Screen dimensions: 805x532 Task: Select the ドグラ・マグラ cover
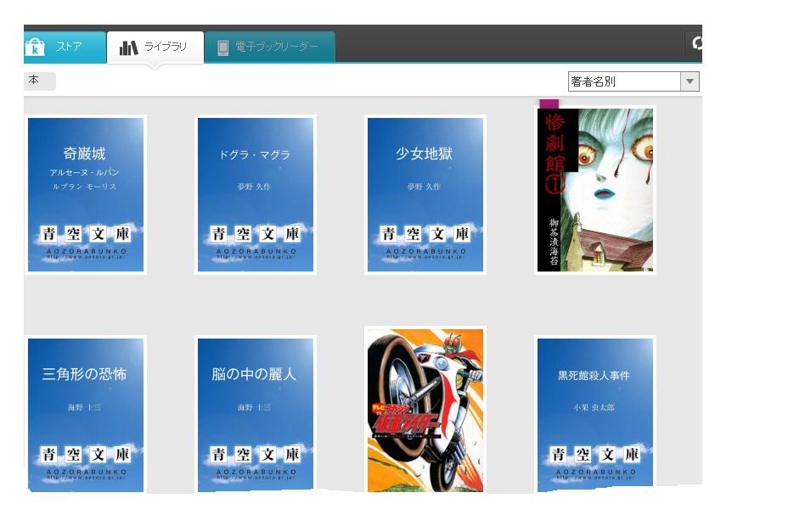click(x=255, y=193)
